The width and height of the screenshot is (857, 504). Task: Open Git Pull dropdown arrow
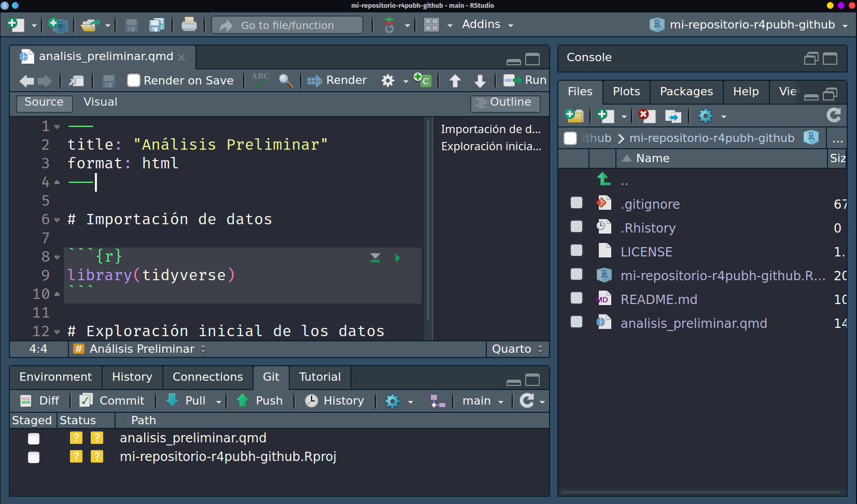219,401
